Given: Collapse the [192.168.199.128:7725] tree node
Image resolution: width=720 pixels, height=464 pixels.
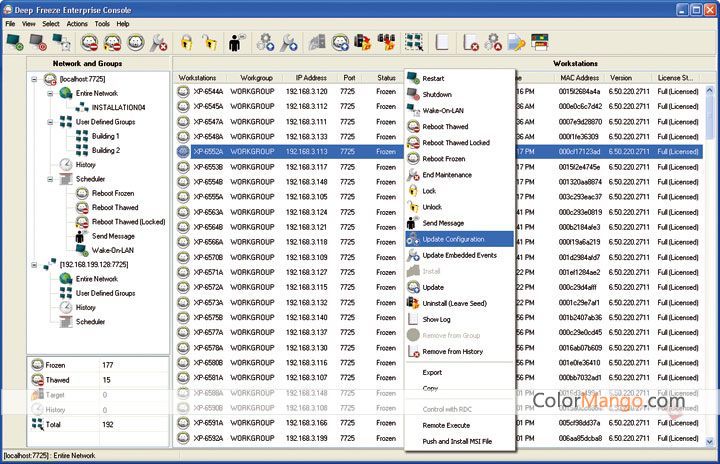Looking at the screenshot, I should click(x=34, y=265).
